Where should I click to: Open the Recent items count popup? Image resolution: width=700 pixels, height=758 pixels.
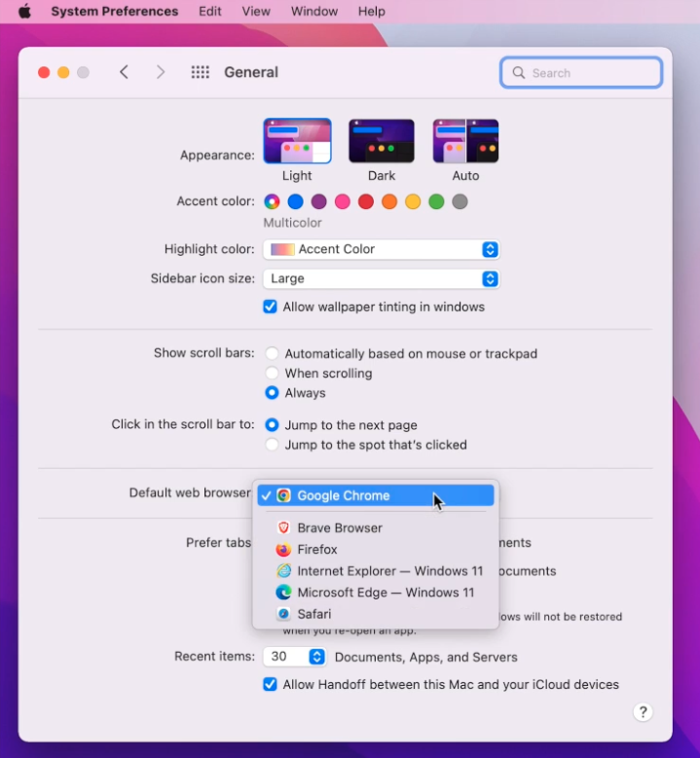pyautogui.click(x=295, y=657)
